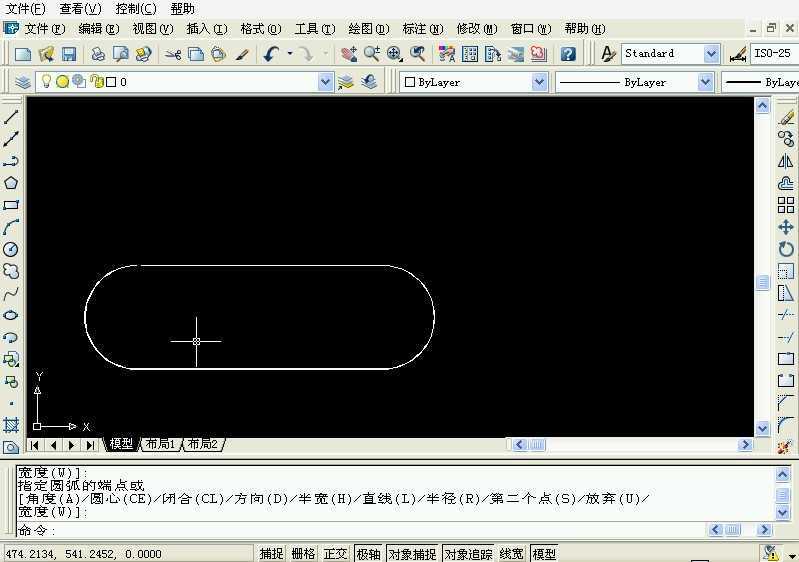This screenshot has height=562, width=799.
Task: Click the Cut scissors icon
Action: [x=173, y=54]
